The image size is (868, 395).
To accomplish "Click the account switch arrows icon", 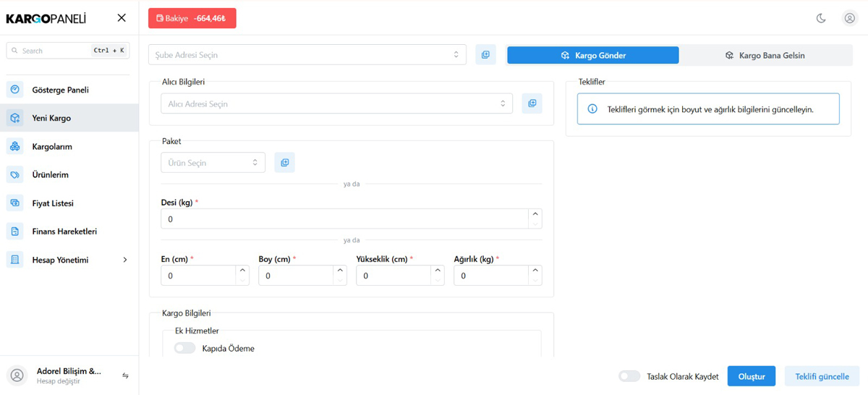I will pyautogui.click(x=125, y=376).
